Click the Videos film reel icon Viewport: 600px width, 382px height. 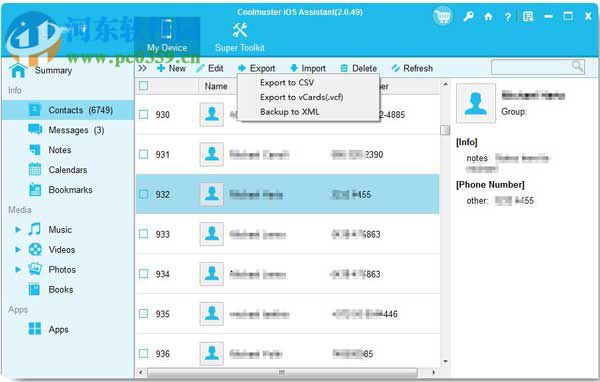[x=35, y=250]
